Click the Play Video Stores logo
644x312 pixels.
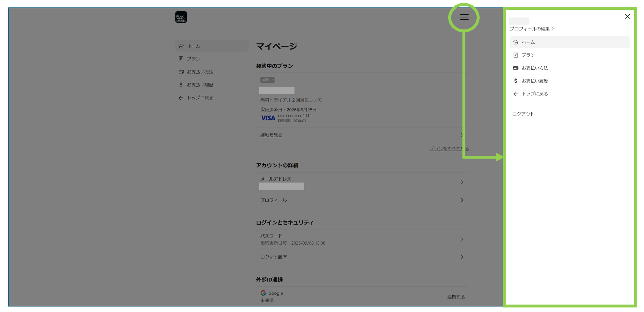click(181, 17)
